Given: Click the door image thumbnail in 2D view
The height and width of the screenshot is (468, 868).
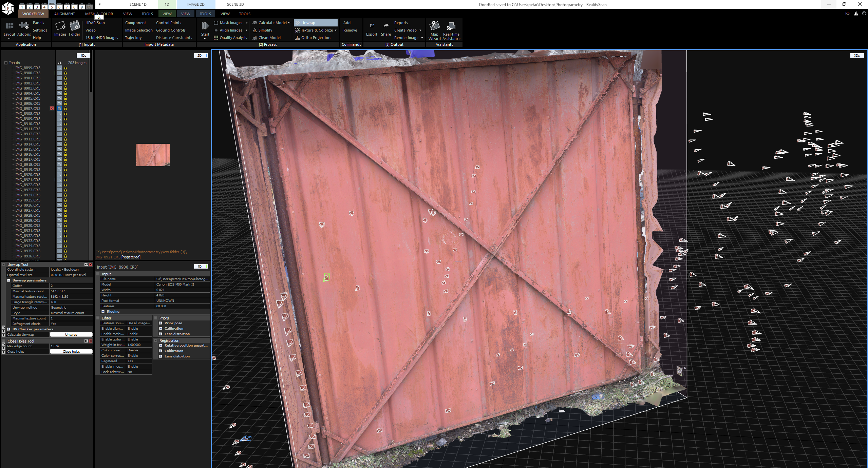Looking at the screenshot, I should pos(153,155).
